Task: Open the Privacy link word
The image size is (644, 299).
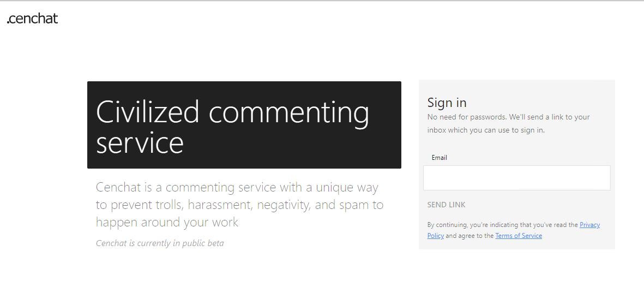Action: tap(590, 225)
